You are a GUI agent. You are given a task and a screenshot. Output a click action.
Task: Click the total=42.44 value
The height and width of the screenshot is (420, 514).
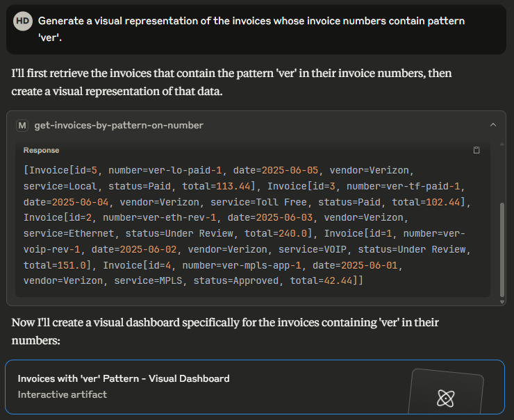coord(321,280)
